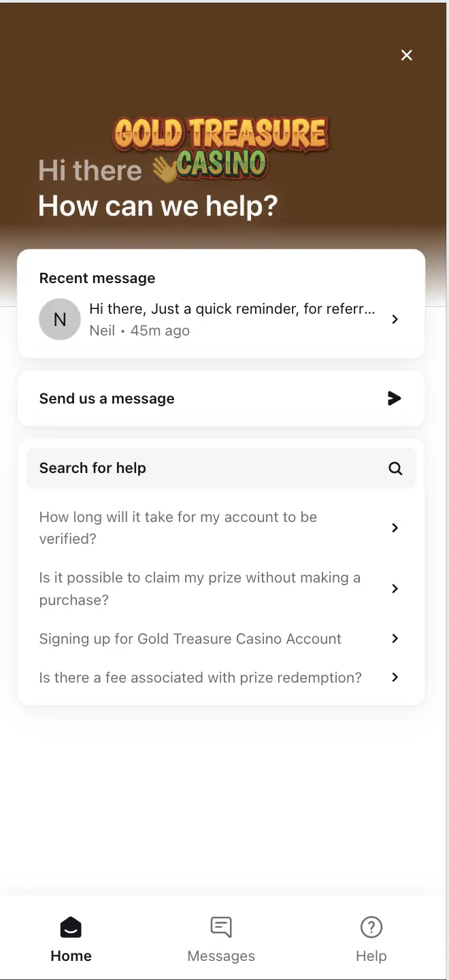The width and height of the screenshot is (449, 980).
Task: Click chevron beside prize redemption fee
Action: (395, 678)
